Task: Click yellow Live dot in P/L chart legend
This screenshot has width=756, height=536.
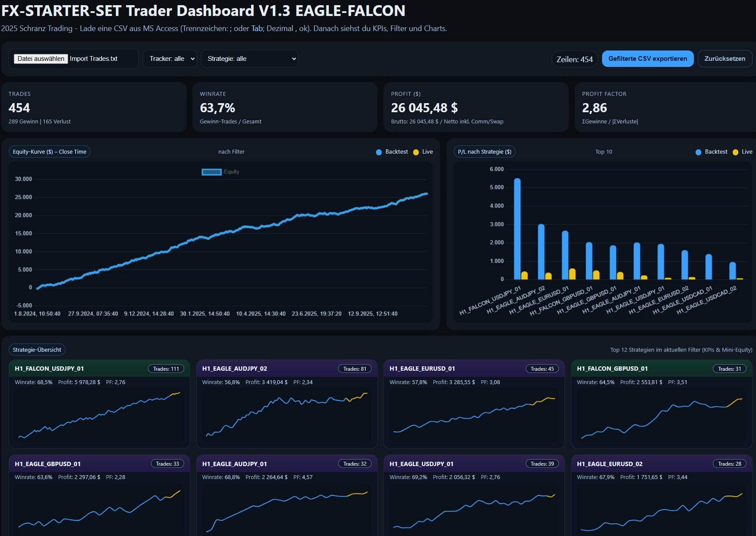Action: point(735,152)
